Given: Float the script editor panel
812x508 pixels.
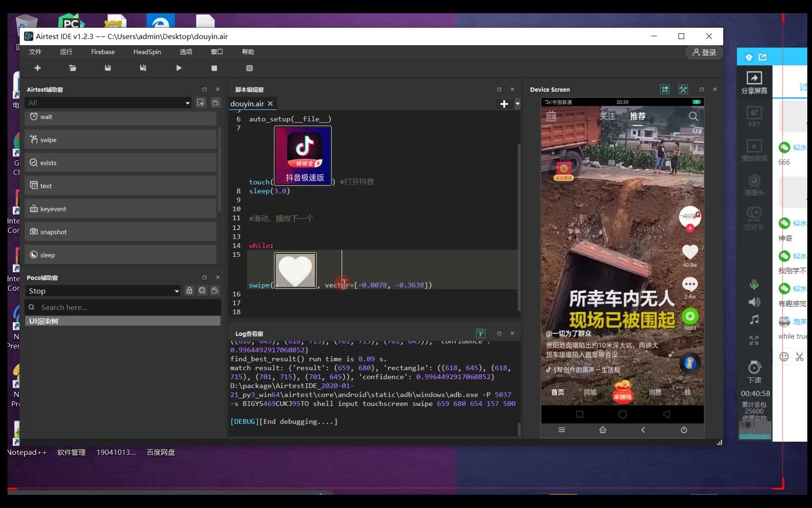Looking at the screenshot, I should click(x=499, y=89).
